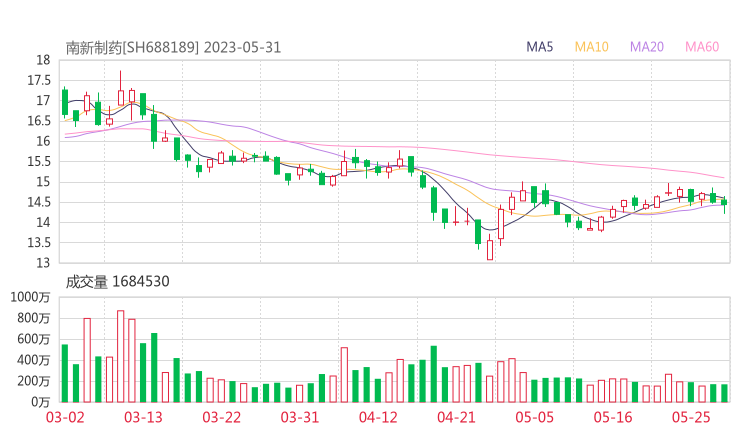
Task: Click the 800万 volume axis label
Action: tap(33, 318)
